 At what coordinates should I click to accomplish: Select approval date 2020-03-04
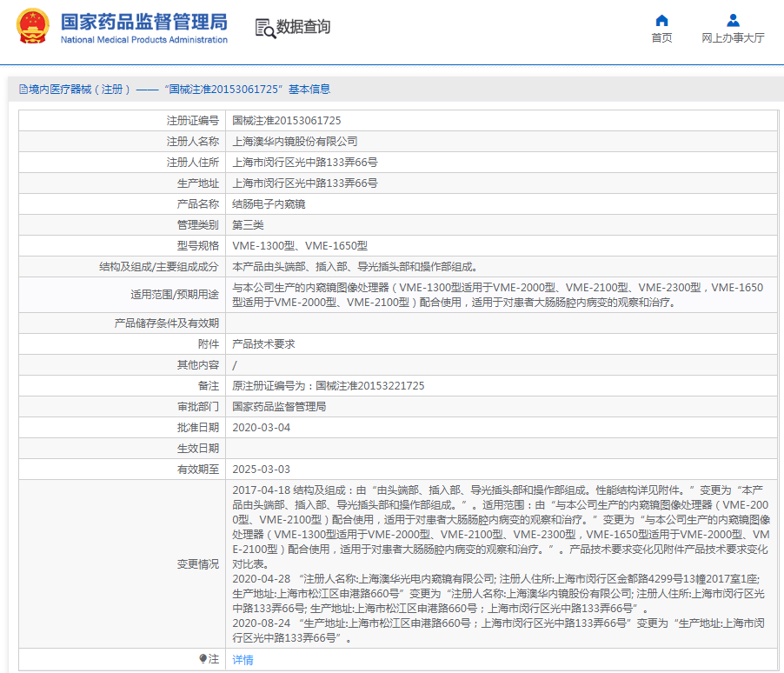tap(261, 428)
